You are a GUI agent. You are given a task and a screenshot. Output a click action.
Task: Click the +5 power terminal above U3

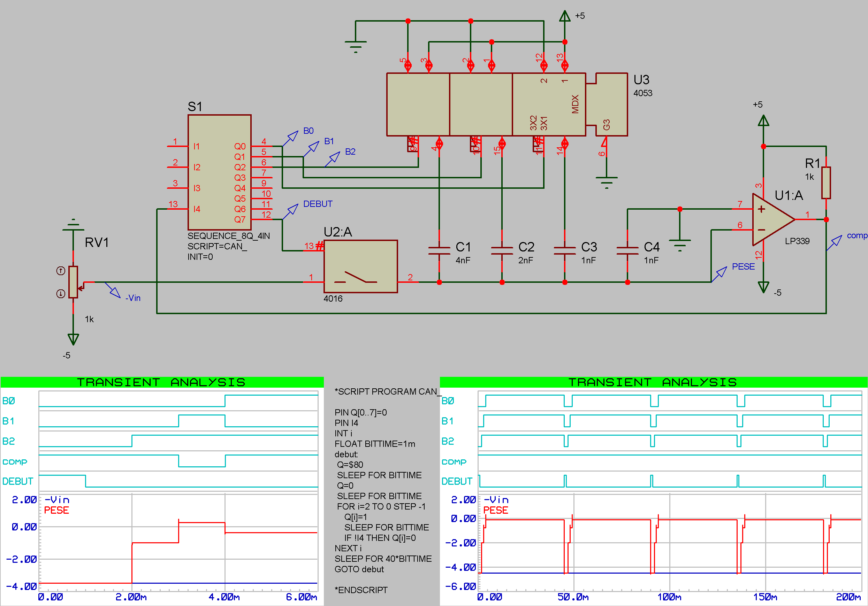[x=564, y=16]
